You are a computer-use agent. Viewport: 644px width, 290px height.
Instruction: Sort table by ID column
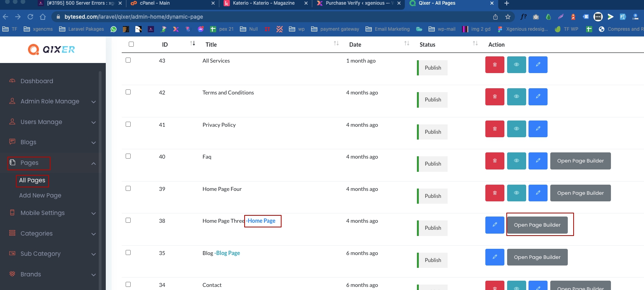click(x=192, y=44)
